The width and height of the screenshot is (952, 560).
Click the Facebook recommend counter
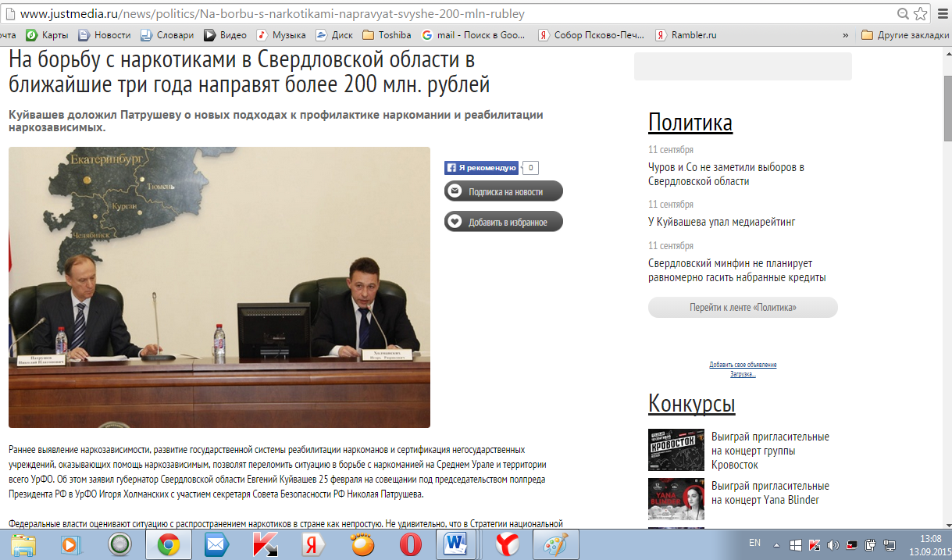pyautogui.click(x=530, y=167)
